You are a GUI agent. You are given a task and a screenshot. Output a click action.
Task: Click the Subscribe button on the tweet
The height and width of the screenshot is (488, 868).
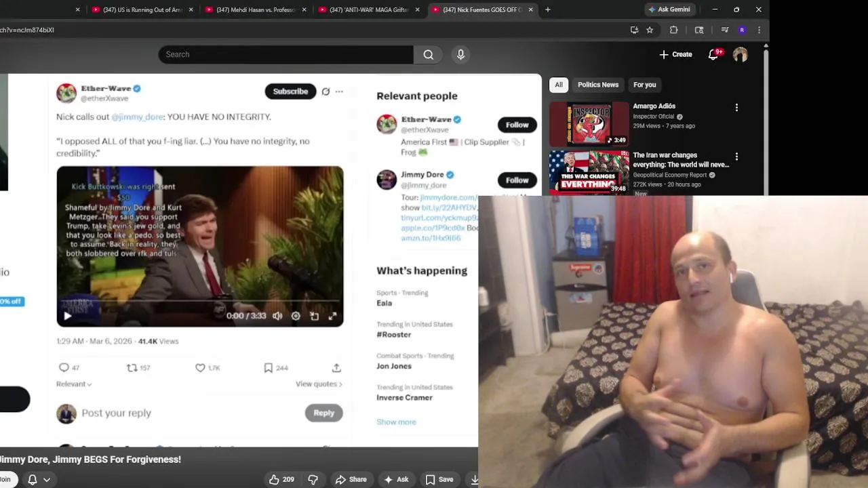pyautogui.click(x=290, y=91)
